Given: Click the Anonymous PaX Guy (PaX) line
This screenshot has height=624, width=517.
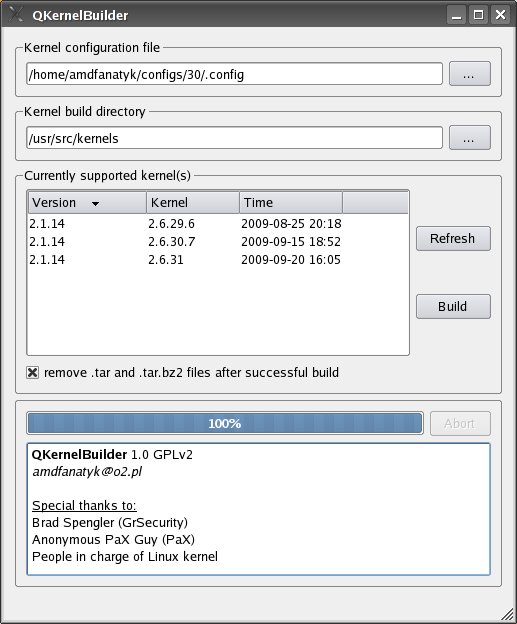Looking at the screenshot, I should (113, 540).
